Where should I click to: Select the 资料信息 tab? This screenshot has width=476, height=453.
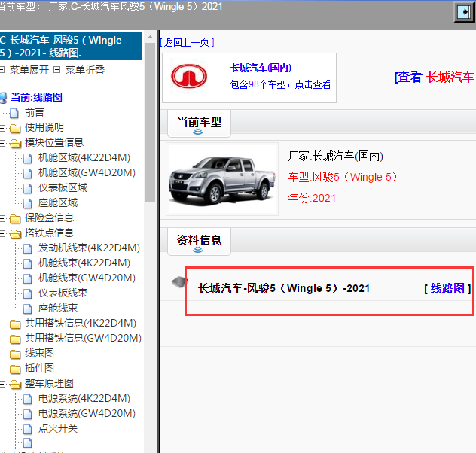tap(199, 242)
